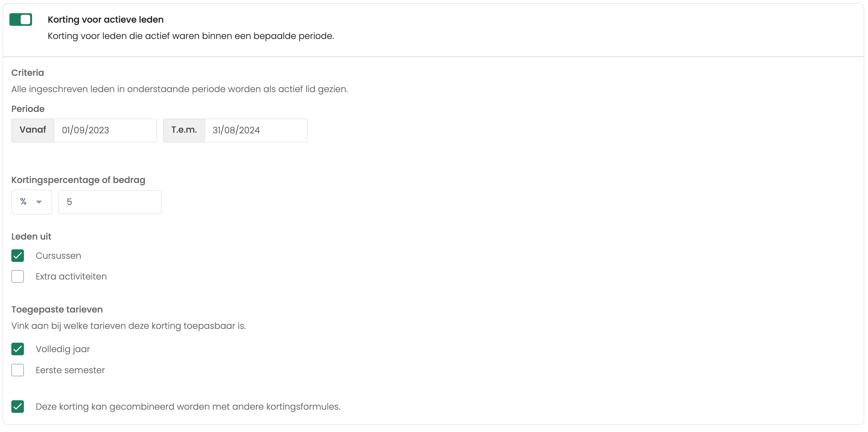
Task: Click the Kortingspercentage of bedrag heading
Action: [78, 180]
